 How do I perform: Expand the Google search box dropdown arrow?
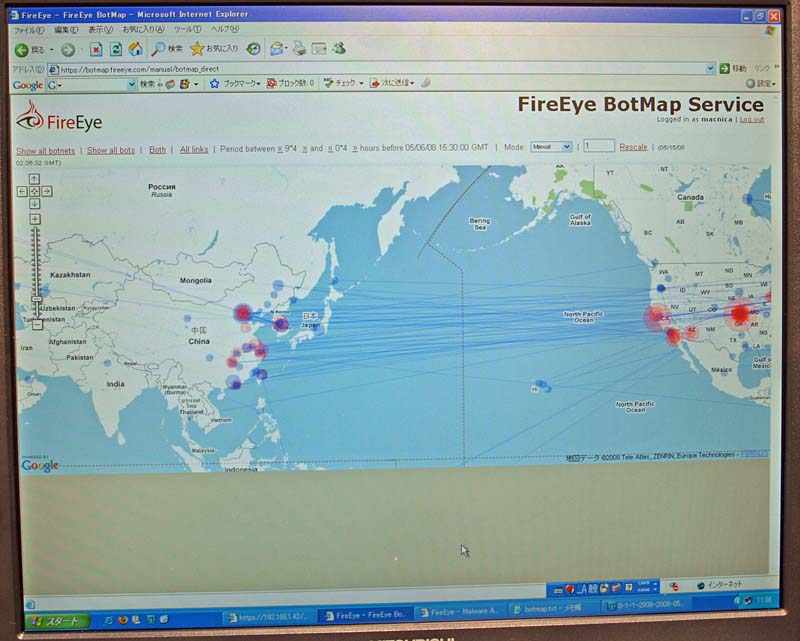(131, 85)
